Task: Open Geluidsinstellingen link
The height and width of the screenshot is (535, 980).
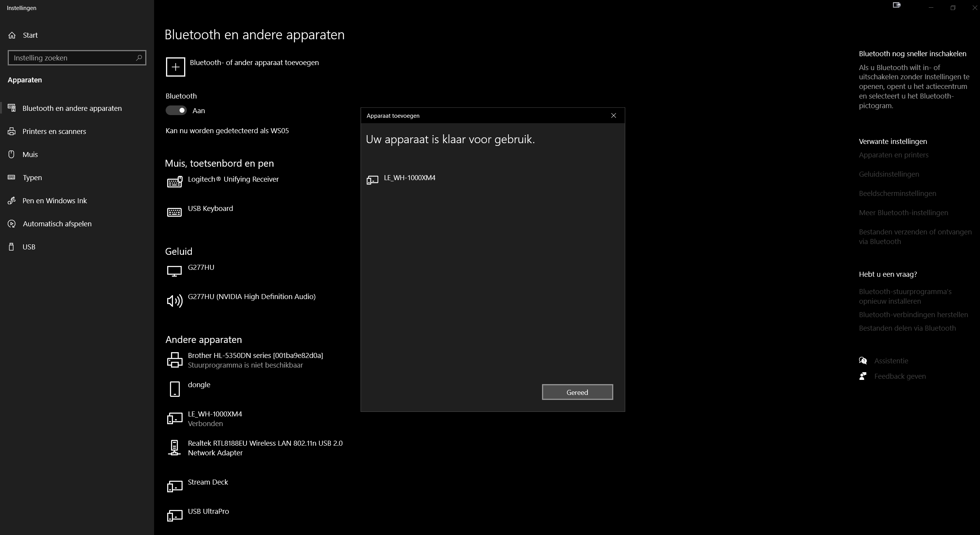Action: (889, 174)
